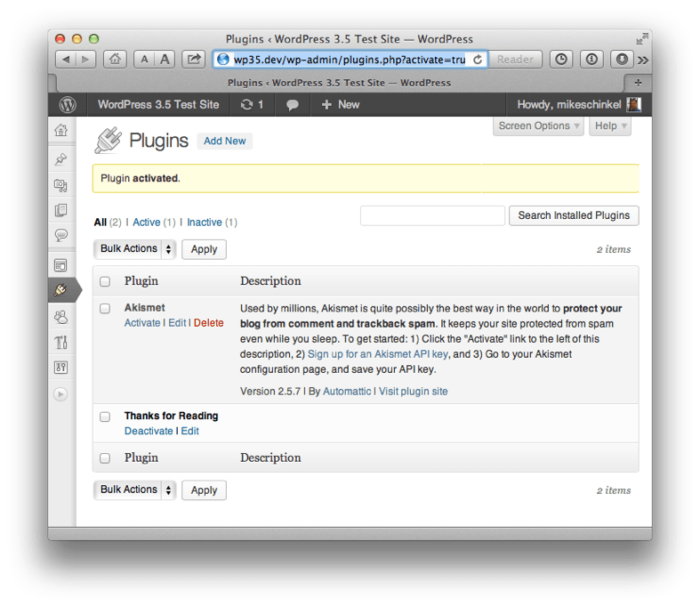Open Howdy, mikeschinkel account menu
The width and height of the screenshot is (700, 607).
point(578,104)
